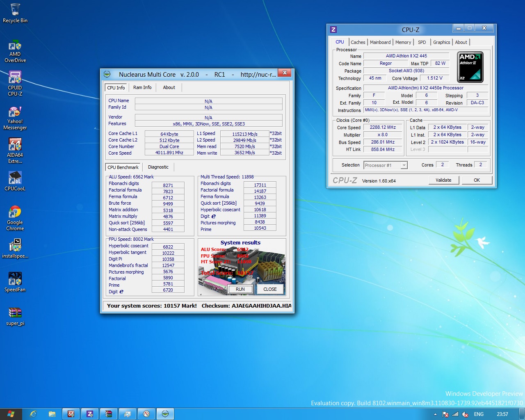
Task: Launch Google Chrome from desktop
Action: point(15,218)
